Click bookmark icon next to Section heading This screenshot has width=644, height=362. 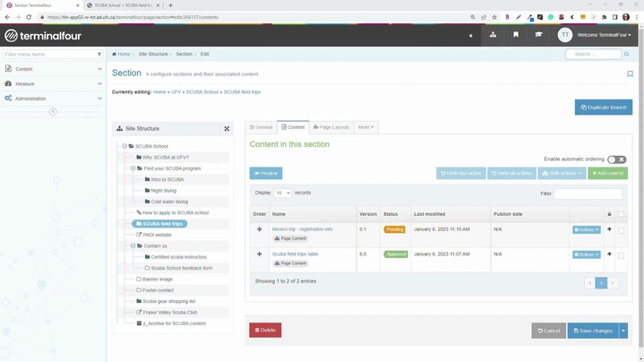[630, 73]
